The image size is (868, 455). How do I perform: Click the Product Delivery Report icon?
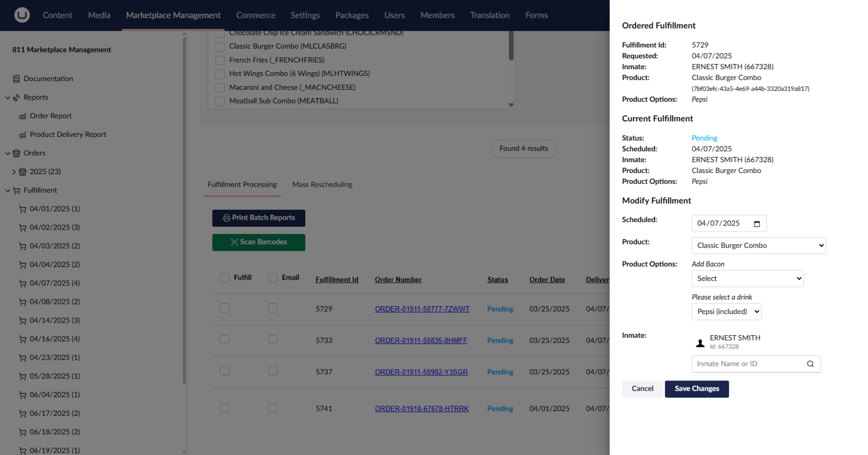click(22, 134)
